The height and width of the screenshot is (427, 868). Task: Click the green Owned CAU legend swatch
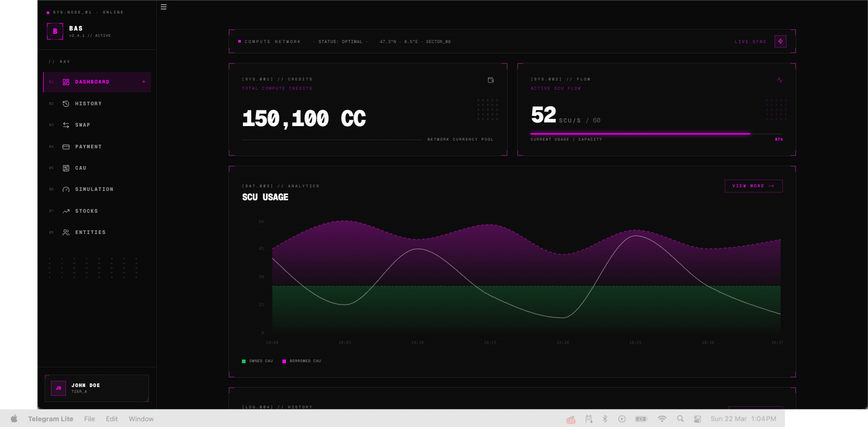[x=243, y=361]
